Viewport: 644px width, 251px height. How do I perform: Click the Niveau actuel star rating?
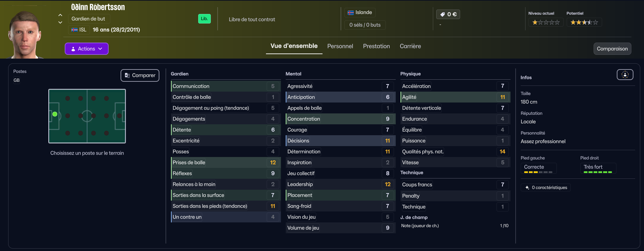(x=546, y=22)
